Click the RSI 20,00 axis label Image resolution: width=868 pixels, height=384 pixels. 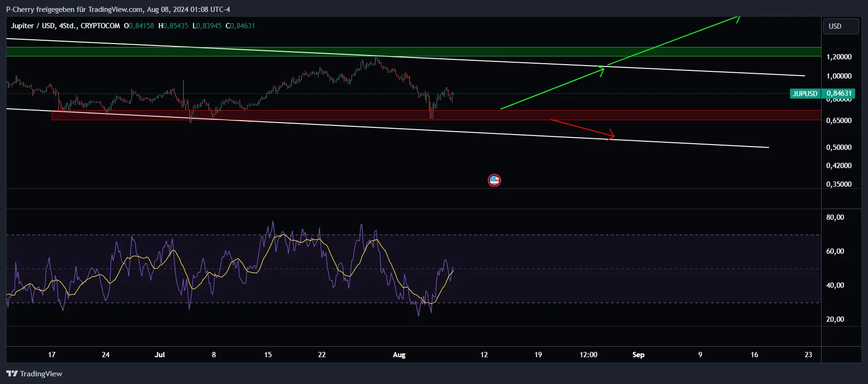point(835,319)
